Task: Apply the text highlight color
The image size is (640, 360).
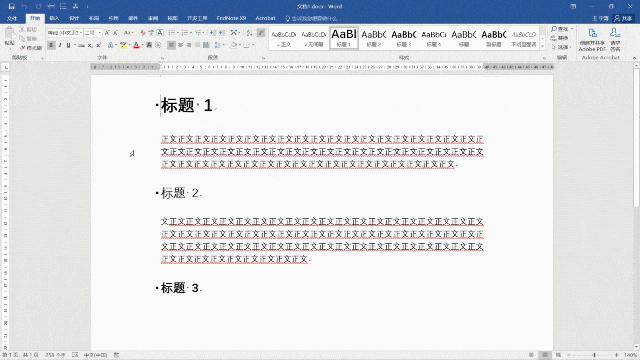Action: tap(122, 45)
